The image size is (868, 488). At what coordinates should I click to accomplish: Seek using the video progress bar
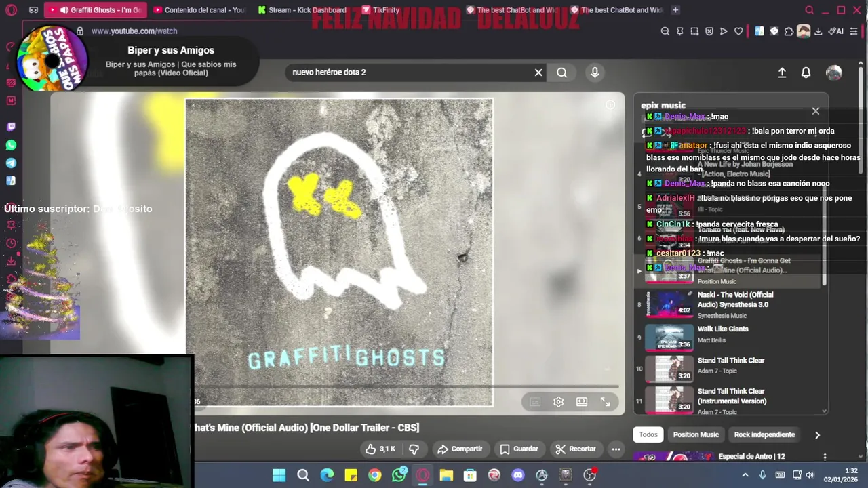tap(407, 387)
